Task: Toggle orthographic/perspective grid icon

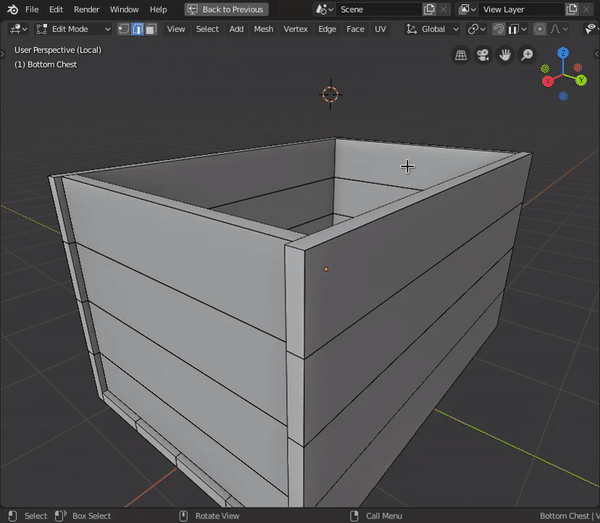Action: 461,55
